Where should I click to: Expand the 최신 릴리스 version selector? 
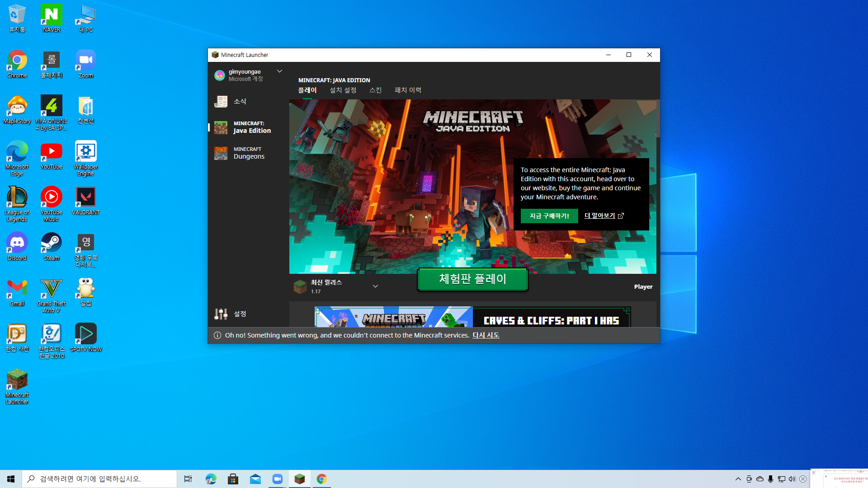375,286
